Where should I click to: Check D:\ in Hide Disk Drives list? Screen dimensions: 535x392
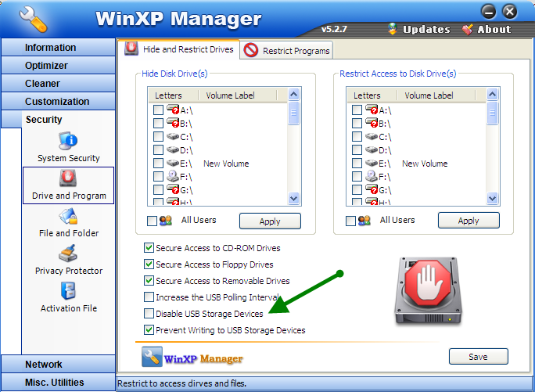[158, 150]
